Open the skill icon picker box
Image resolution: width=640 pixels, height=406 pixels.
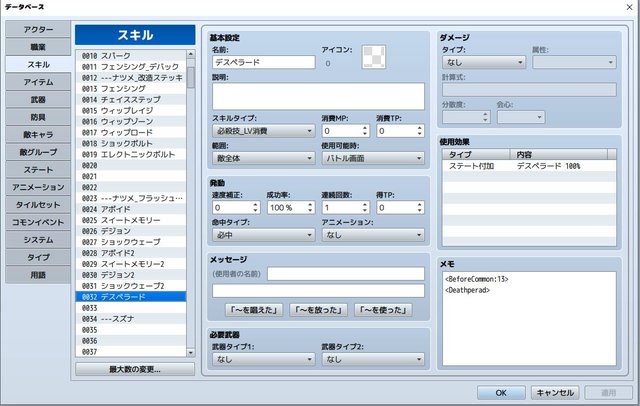373,57
